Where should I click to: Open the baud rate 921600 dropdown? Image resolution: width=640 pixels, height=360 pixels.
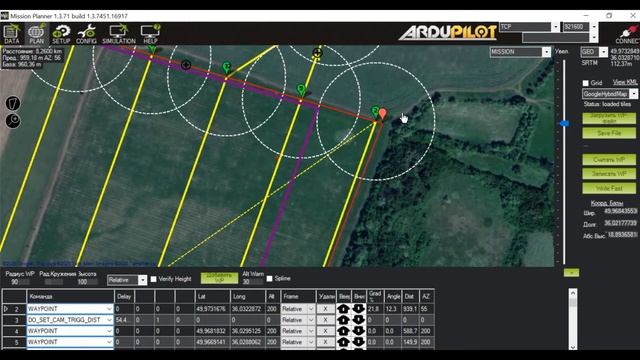click(594, 27)
